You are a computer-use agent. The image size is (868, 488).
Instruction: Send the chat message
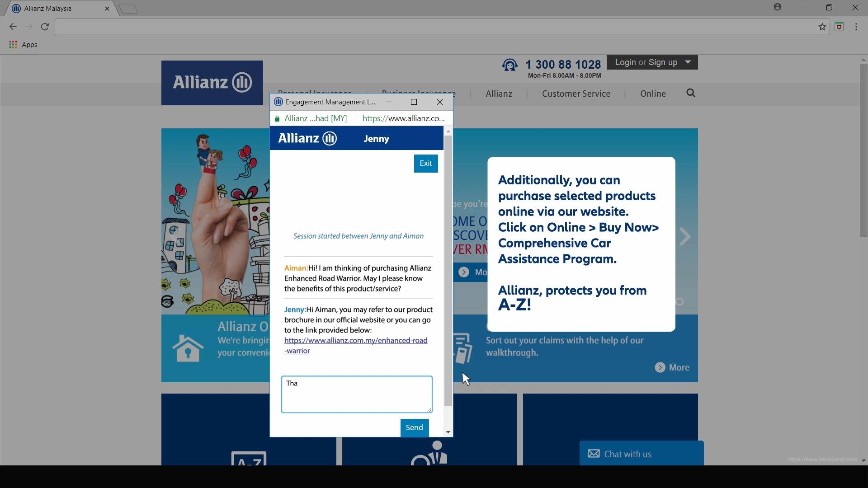(x=415, y=428)
